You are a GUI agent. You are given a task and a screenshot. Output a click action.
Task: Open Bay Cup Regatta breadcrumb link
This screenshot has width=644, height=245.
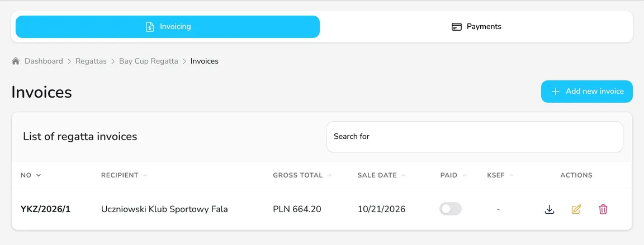point(149,61)
